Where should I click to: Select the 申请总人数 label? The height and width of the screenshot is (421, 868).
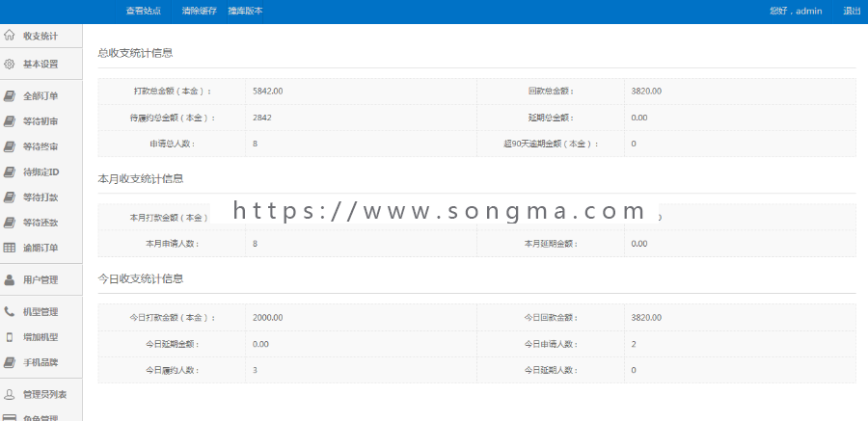(173, 144)
